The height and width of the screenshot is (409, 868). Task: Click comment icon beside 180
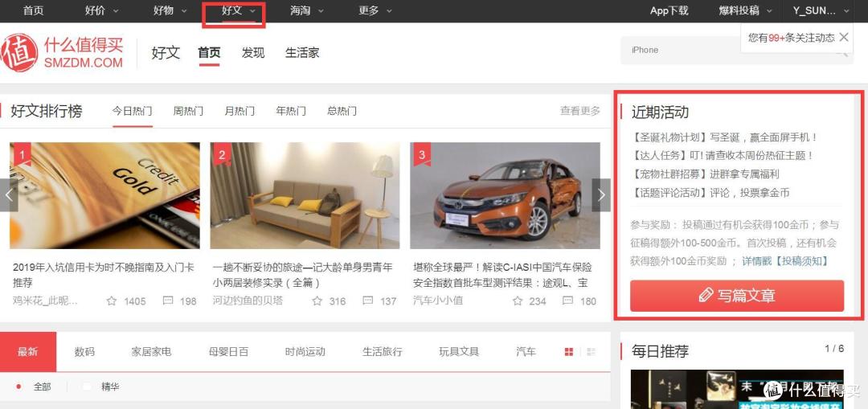[568, 301]
